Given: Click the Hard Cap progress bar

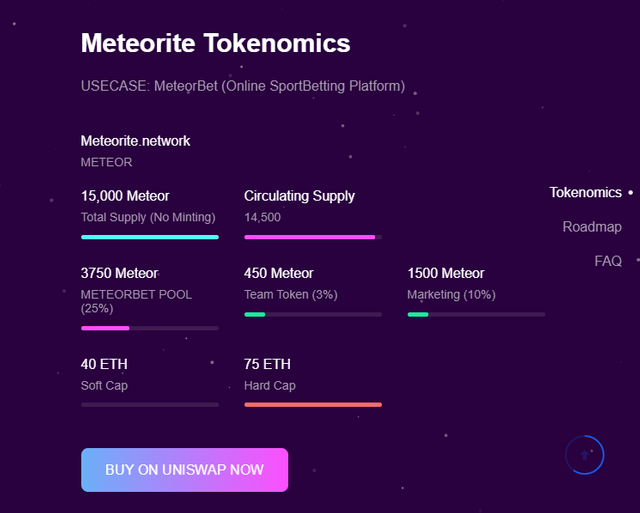Looking at the screenshot, I should pyautogui.click(x=313, y=405).
